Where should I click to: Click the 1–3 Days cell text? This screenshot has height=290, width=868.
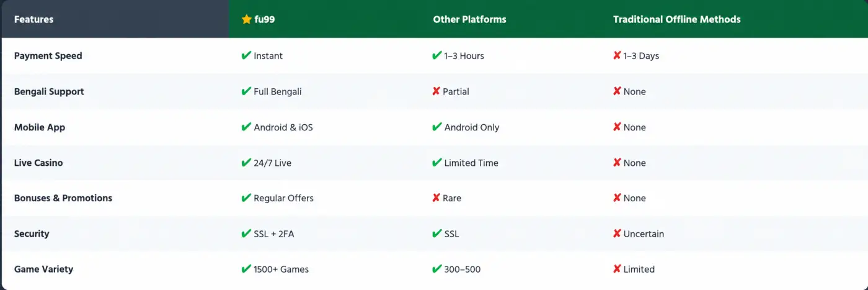point(641,56)
